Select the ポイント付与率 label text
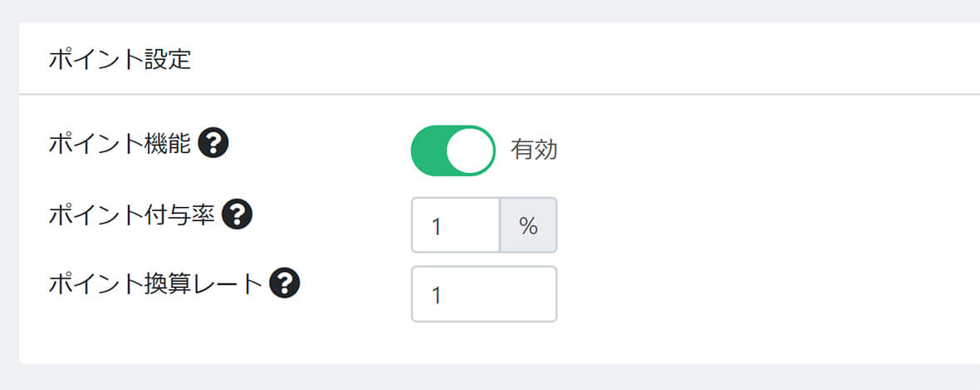The image size is (980, 390). coord(131,215)
